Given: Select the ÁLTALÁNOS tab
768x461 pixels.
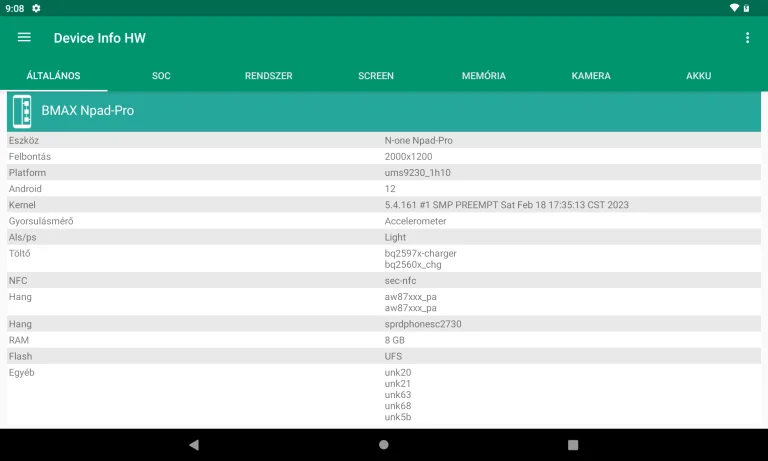Looking at the screenshot, I should coord(53,75).
